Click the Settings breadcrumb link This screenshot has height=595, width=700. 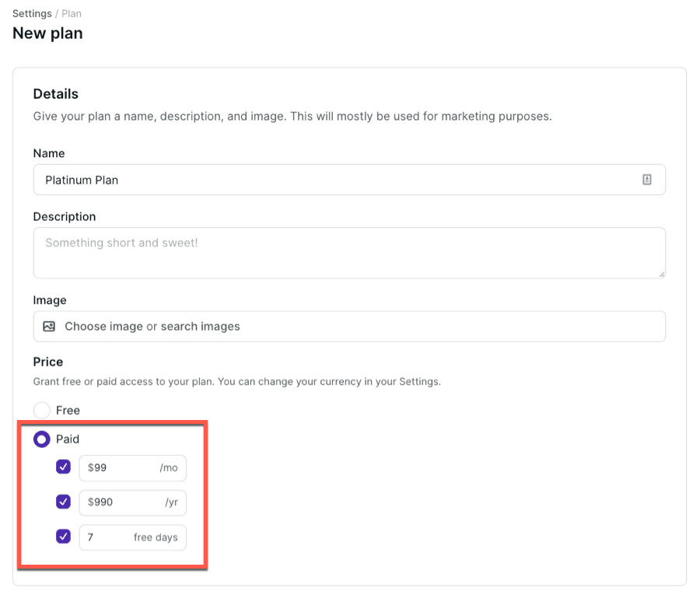[x=32, y=14]
